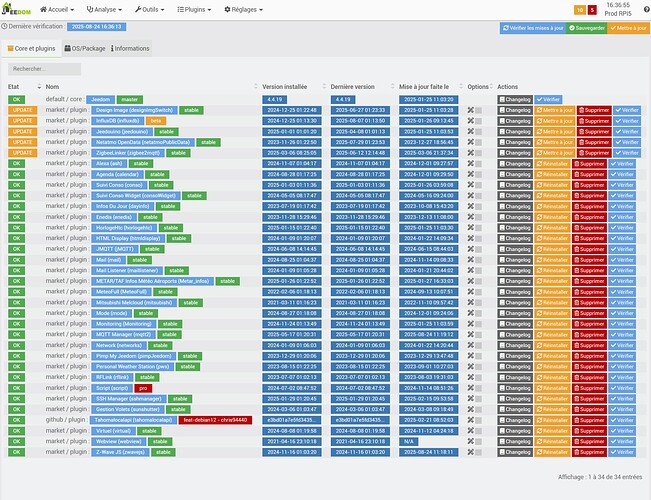Screen dimensions: 651x500
Task: Click in the Rechercher search field
Action: [x=44, y=69]
